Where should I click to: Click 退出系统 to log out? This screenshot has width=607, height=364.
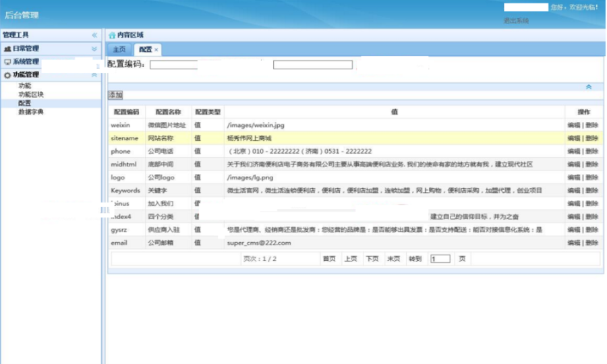[x=516, y=21]
